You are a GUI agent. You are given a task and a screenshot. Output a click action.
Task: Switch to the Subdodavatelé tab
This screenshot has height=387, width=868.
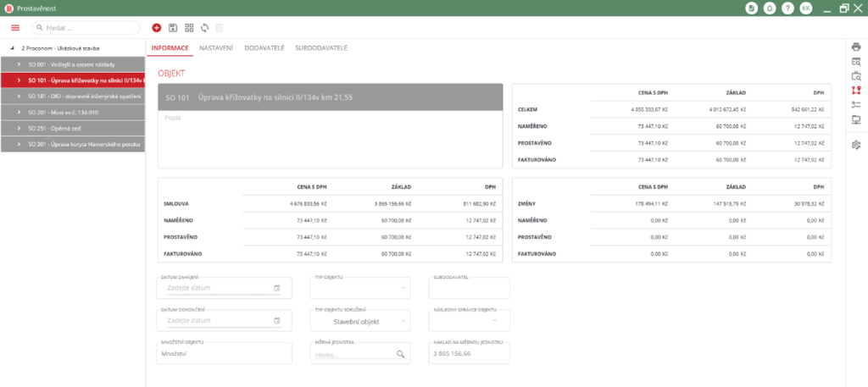point(321,48)
